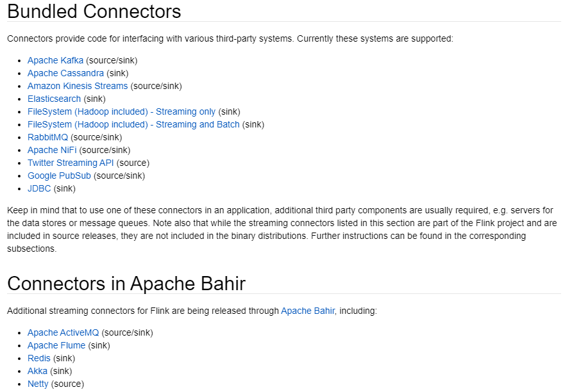Open the Apache Kafka connector link
This screenshot has width=565, height=392.
pos(55,60)
